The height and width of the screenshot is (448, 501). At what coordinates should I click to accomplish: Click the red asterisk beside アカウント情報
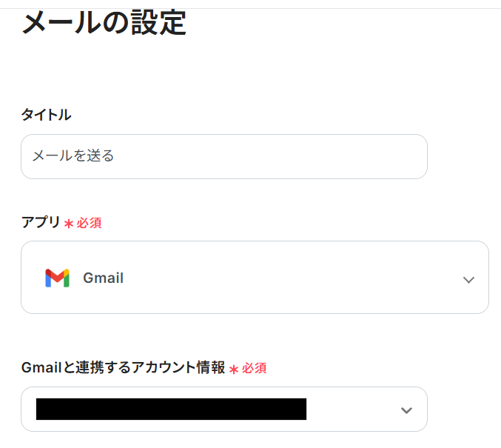234,369
